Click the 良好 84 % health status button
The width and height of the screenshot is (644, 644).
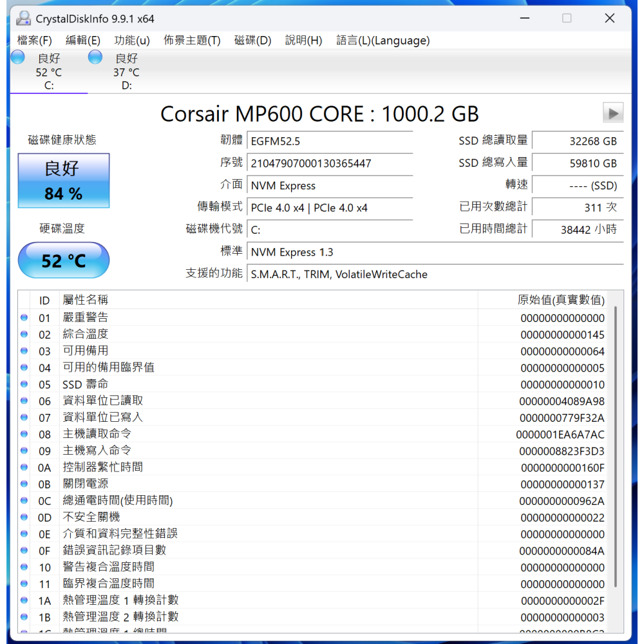[64, 181]
